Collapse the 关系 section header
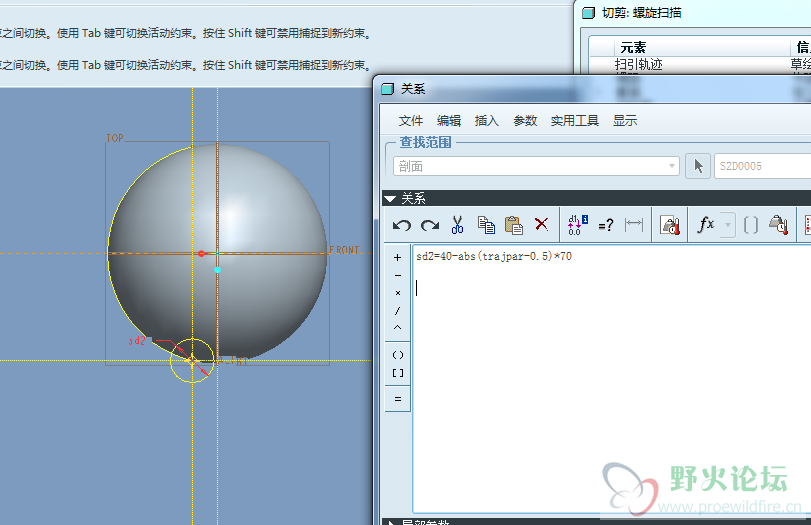811x525 pixels. click(596, 198)
